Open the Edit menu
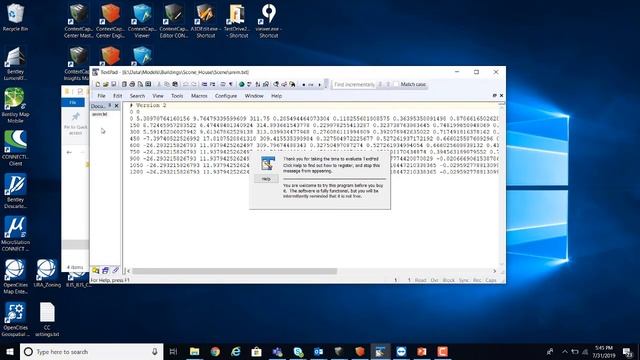 click(118, 96)
